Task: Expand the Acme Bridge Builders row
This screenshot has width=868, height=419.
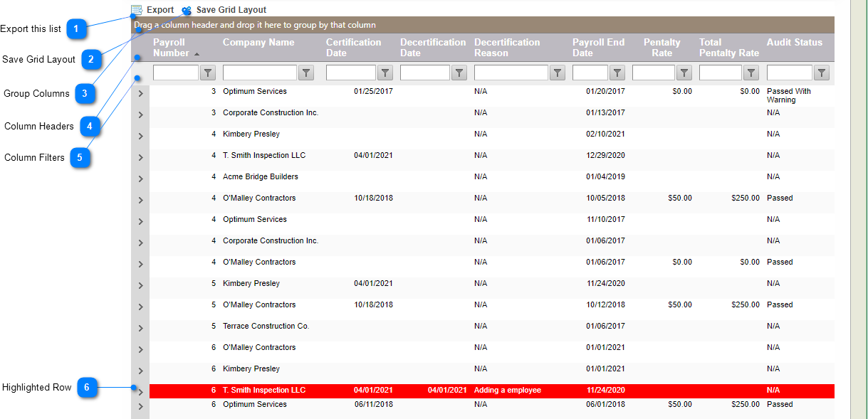Action: 140,179
